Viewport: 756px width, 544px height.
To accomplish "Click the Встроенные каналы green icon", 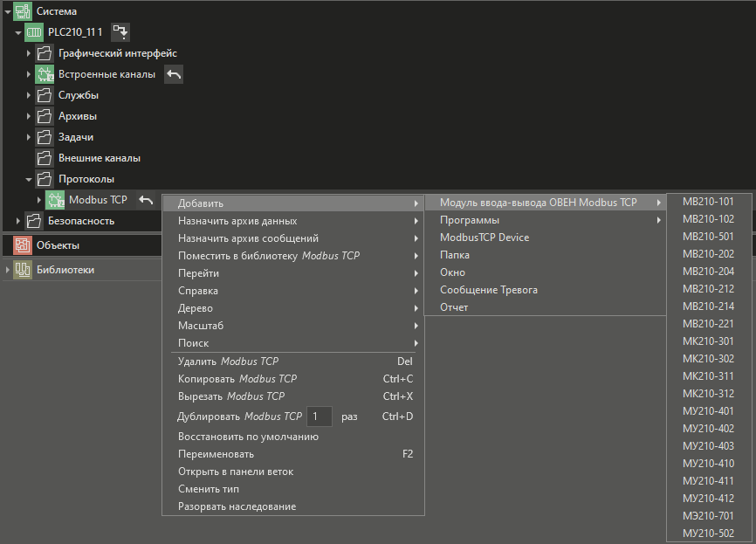I will 45,74.
